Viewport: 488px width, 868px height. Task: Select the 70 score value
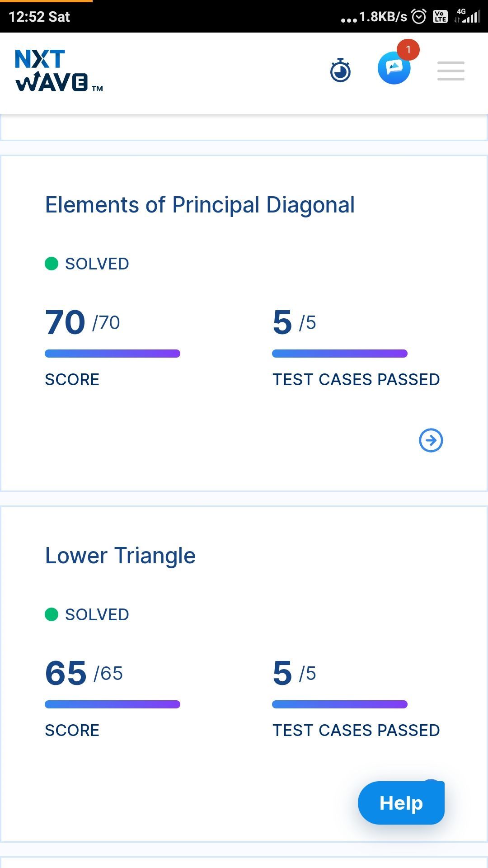point(65,322)
